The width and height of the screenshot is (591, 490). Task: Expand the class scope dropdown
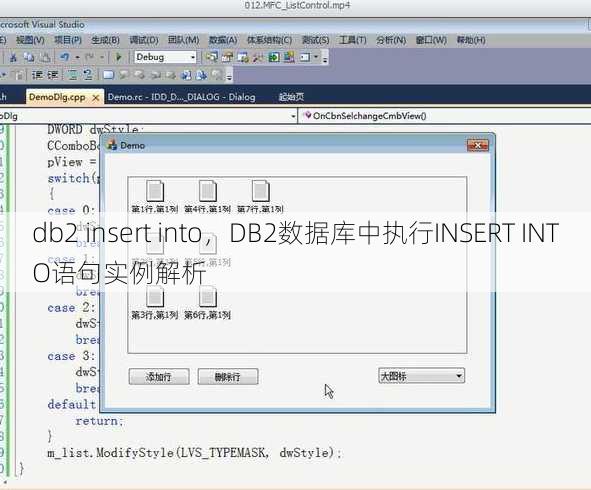click(293, 116)
